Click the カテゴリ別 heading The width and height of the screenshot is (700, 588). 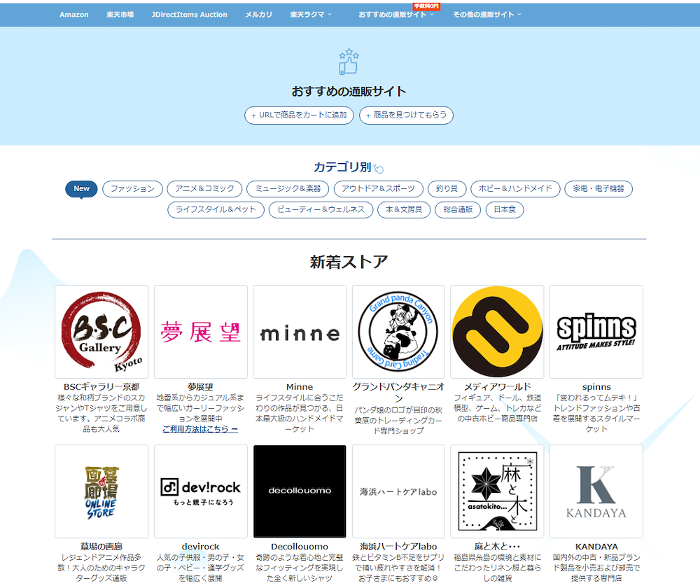342,167
